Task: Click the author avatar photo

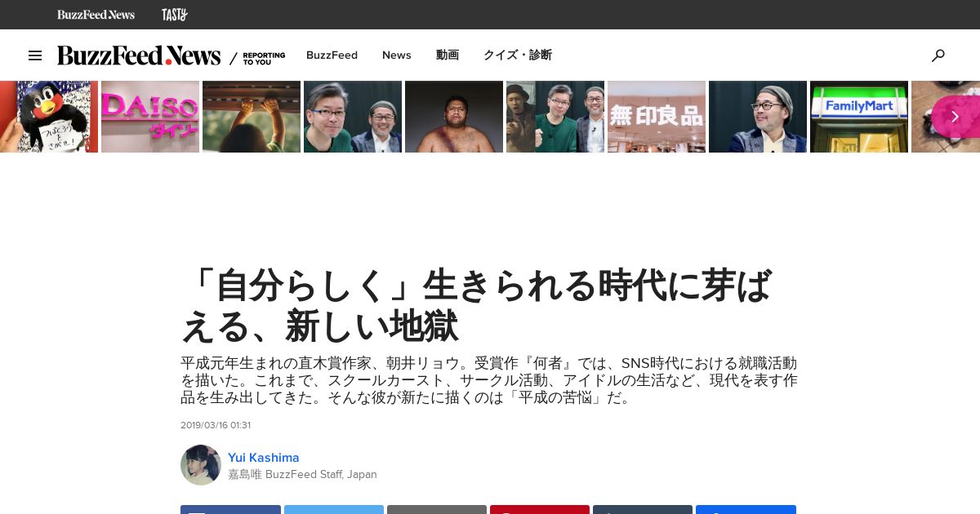Action: click(x=201, y=465)
